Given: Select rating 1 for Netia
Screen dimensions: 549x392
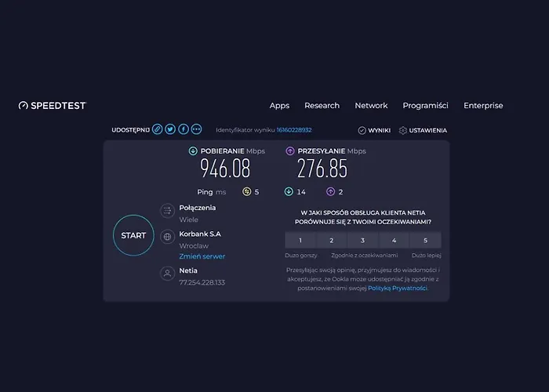Looking at the screenshot, I should 300,241.
